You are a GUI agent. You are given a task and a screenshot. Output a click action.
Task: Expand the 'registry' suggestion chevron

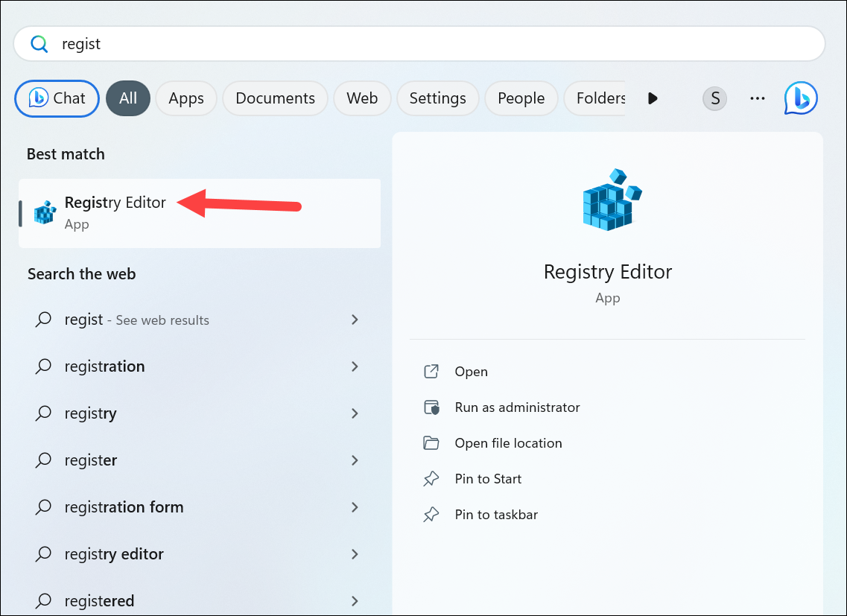click(355, 413)
